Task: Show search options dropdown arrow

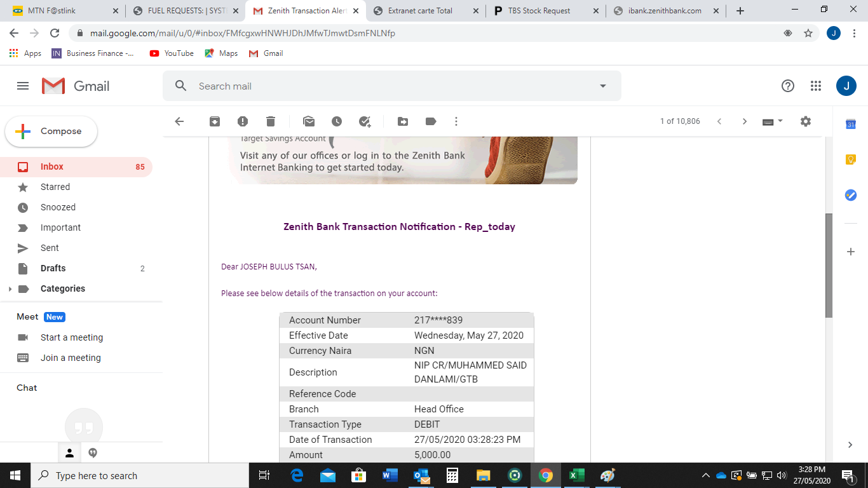Action: (x=603, y=86)
